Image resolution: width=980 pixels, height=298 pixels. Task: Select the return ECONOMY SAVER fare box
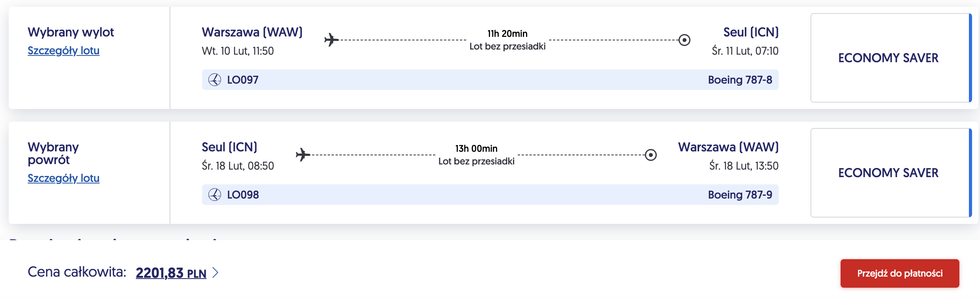[x=891, y=173]
